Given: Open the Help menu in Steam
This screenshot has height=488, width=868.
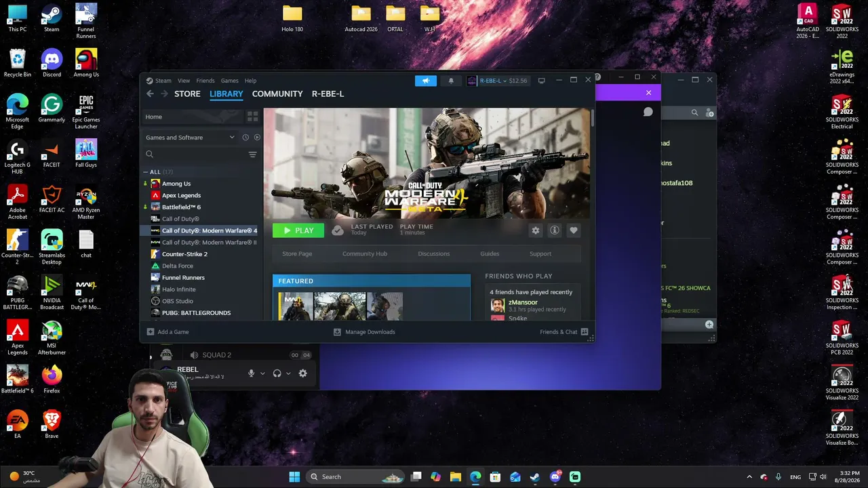Looking at the screenshot, I should 250,81.
